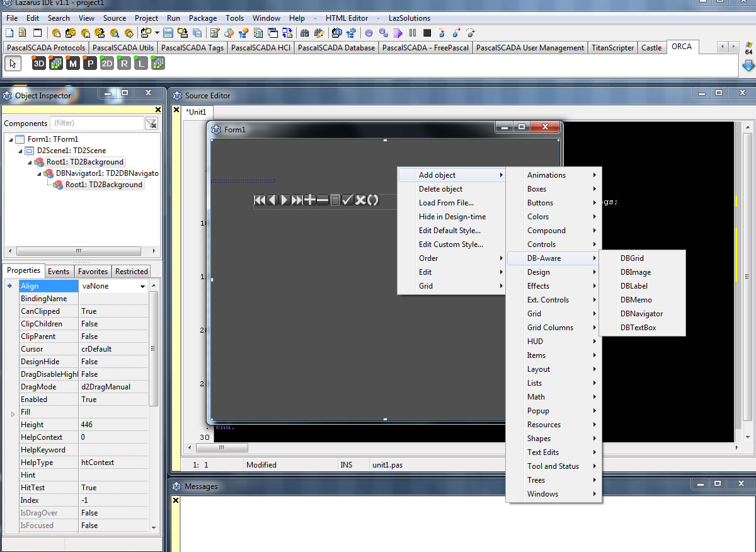Screen dimensions: 756x552
Task: Click the DB navigator Delete minus button
Action: 323,200
